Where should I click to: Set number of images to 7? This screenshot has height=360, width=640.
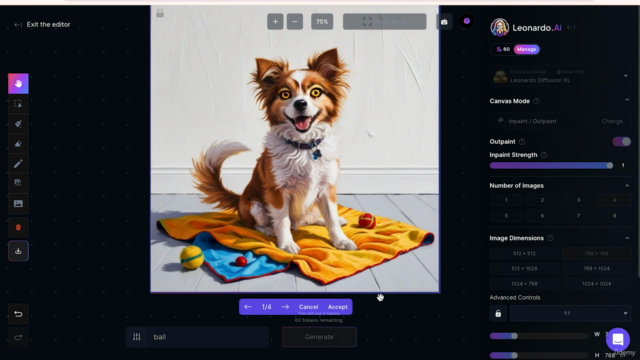tap(578, 216)
